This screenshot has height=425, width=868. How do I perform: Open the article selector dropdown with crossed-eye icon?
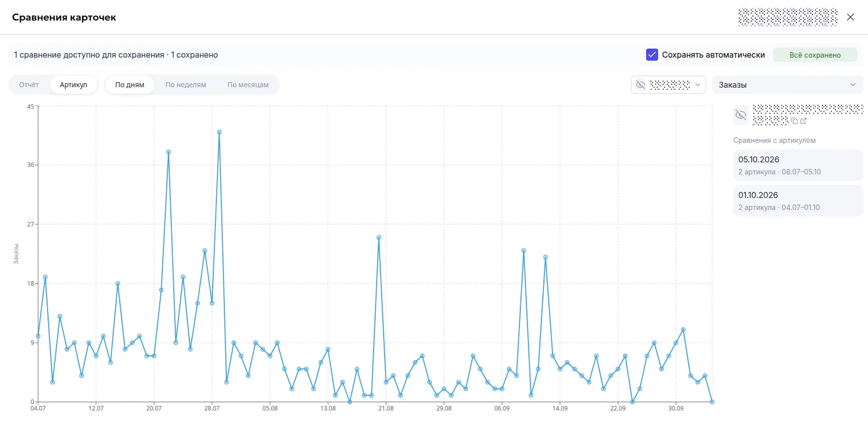click(x=668, y=85)
